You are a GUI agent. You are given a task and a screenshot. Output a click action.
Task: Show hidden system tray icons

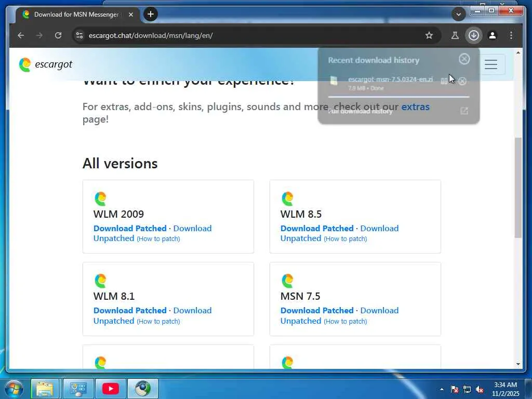(442, 389)
